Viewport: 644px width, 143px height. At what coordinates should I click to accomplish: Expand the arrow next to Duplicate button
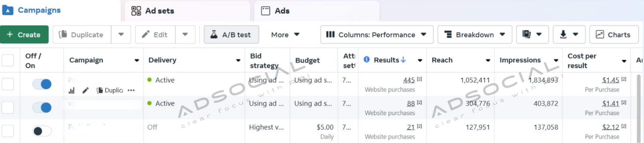pos(121,35)
